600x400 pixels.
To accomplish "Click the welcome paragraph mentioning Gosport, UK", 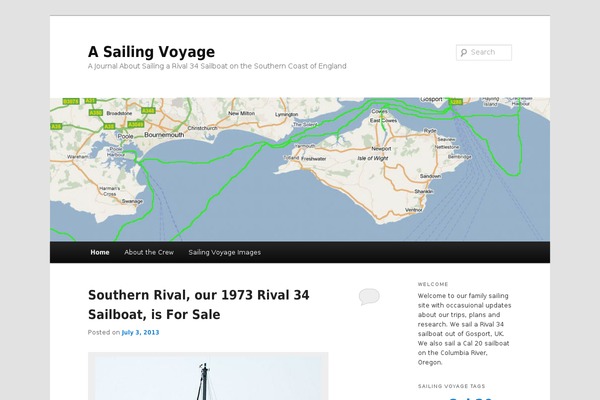I will (x=465, y=329).
